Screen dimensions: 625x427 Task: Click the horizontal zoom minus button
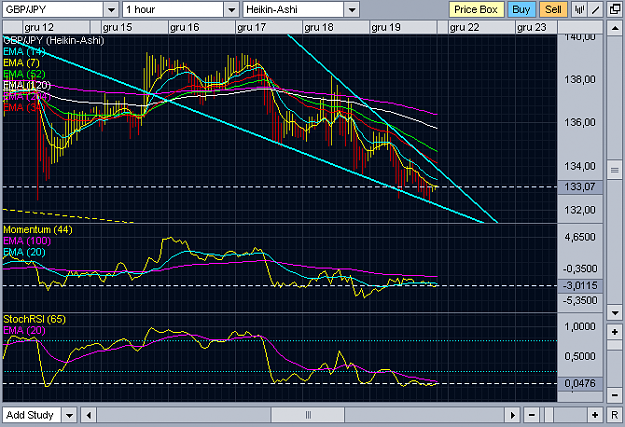[x=531, y=415]
